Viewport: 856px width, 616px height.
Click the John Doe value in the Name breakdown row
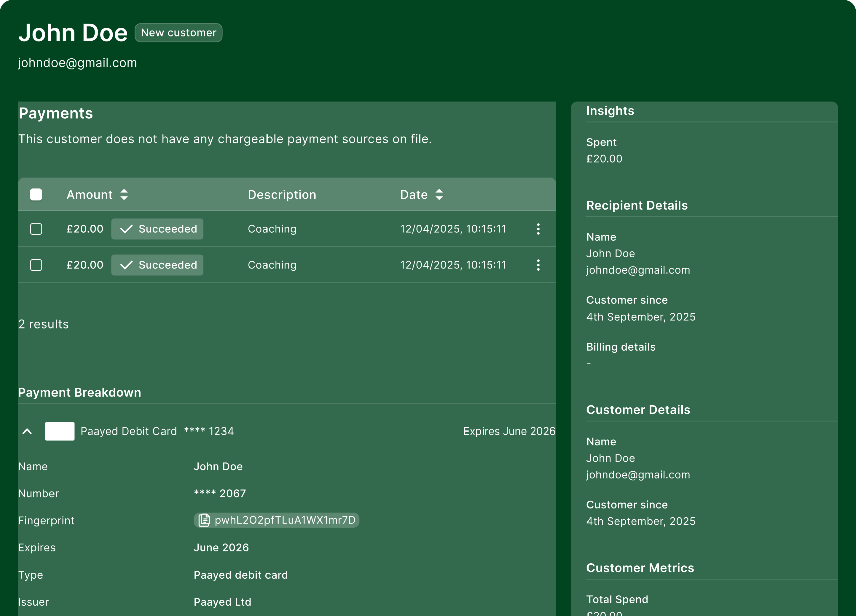tap(218, 466)
